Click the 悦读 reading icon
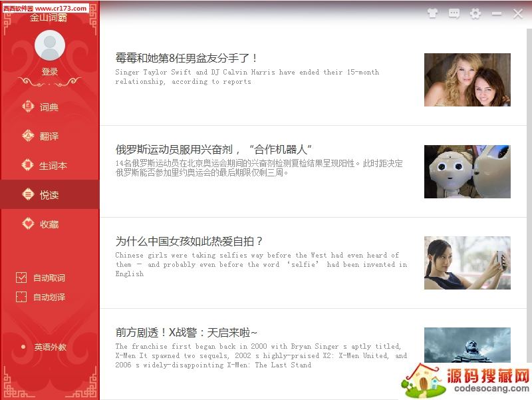Screen dimensions: 532x400 28,194
